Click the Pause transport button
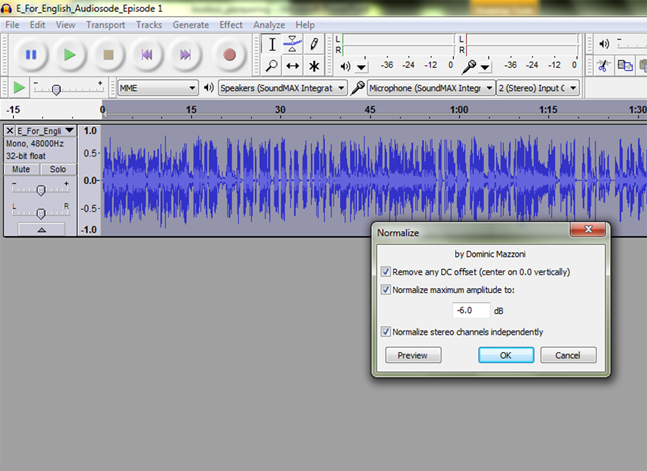 (31, 54)
